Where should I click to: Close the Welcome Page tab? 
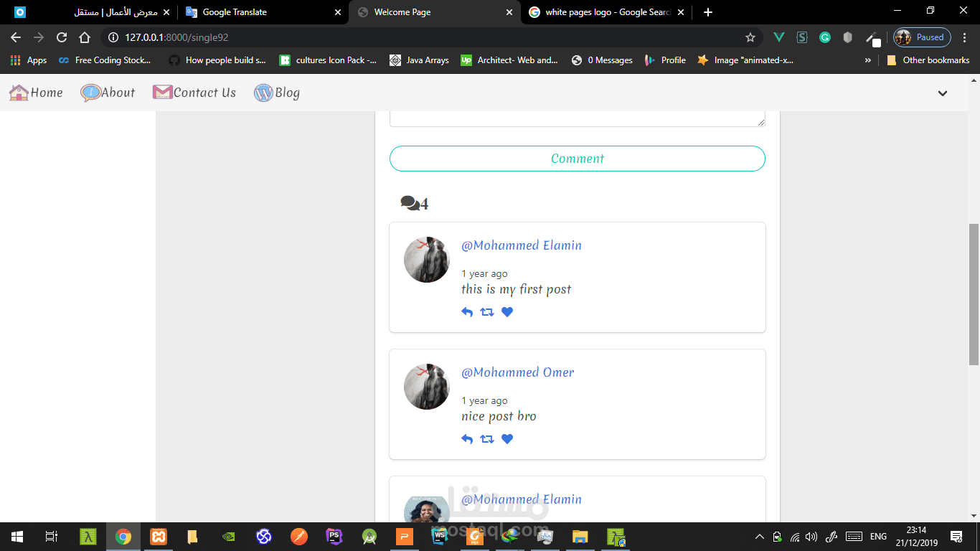[x=509, y=12]
